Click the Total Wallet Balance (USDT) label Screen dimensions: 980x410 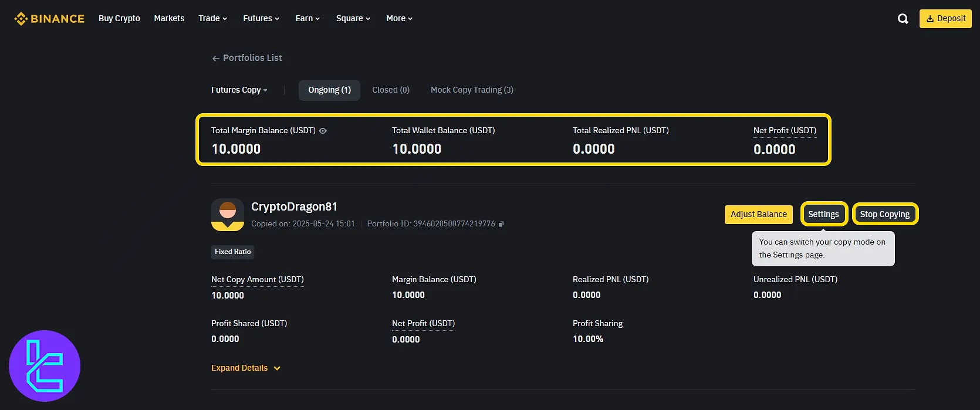coord(443,131)
